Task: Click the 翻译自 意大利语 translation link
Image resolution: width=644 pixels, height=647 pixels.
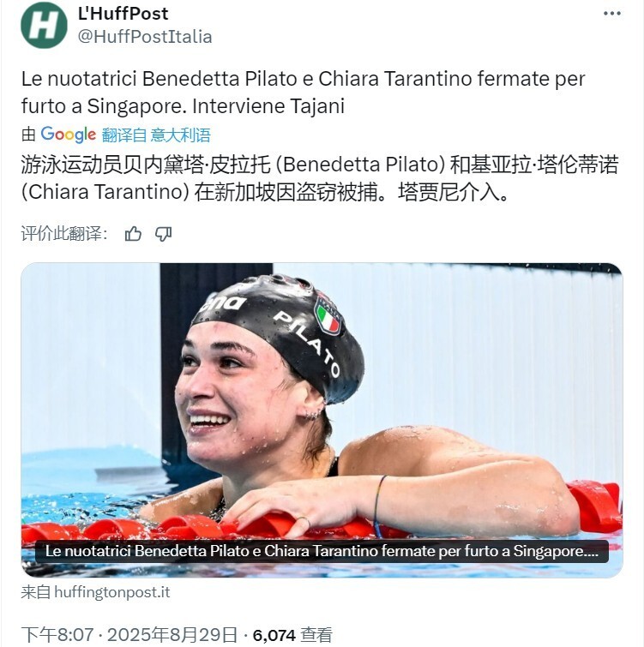Action: click(x=156, y=135)
